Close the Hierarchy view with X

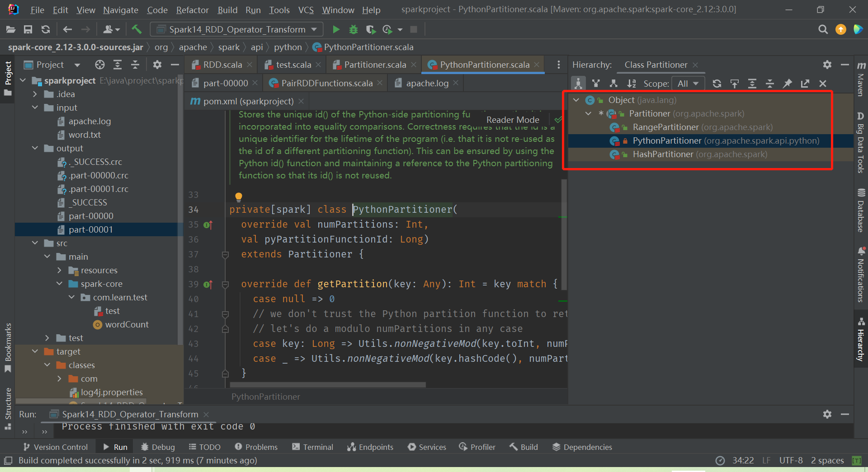point(823,83)
